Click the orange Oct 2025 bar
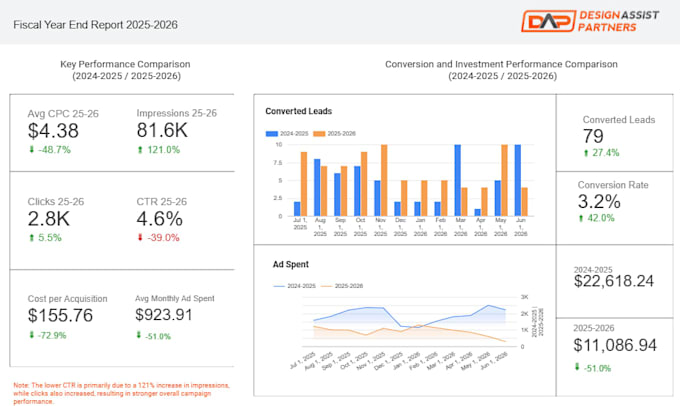680x406 pixels. click(364, 184)
